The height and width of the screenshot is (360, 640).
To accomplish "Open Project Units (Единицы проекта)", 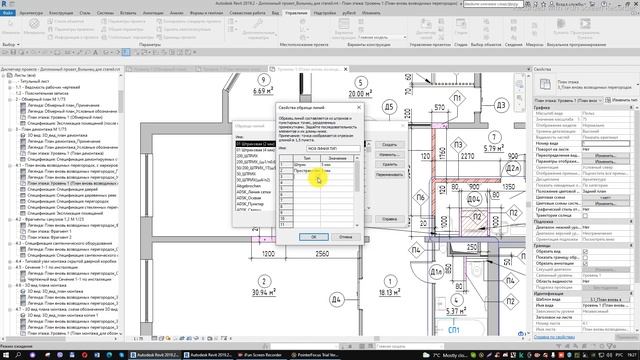I will coord(176,37).
